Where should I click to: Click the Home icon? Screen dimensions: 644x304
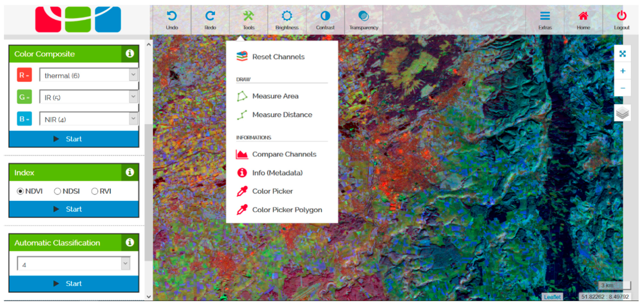pyautogui.click(x=583, y=16)
